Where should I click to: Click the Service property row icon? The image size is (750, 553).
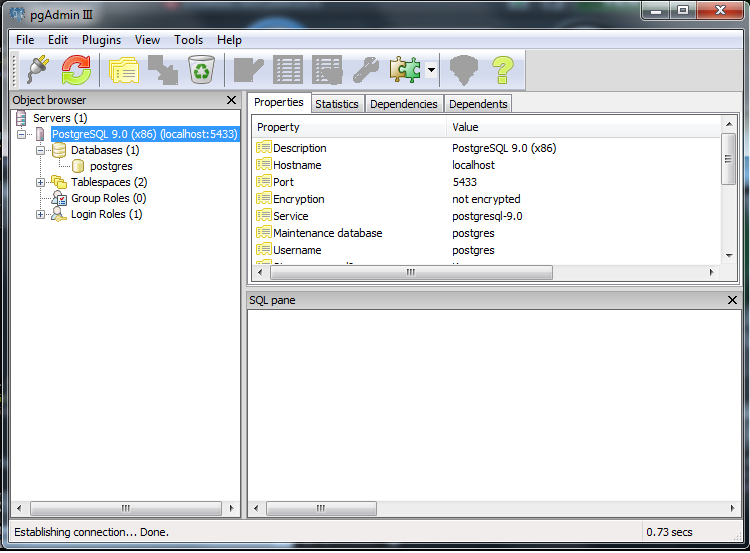click(x=264, y=215)
